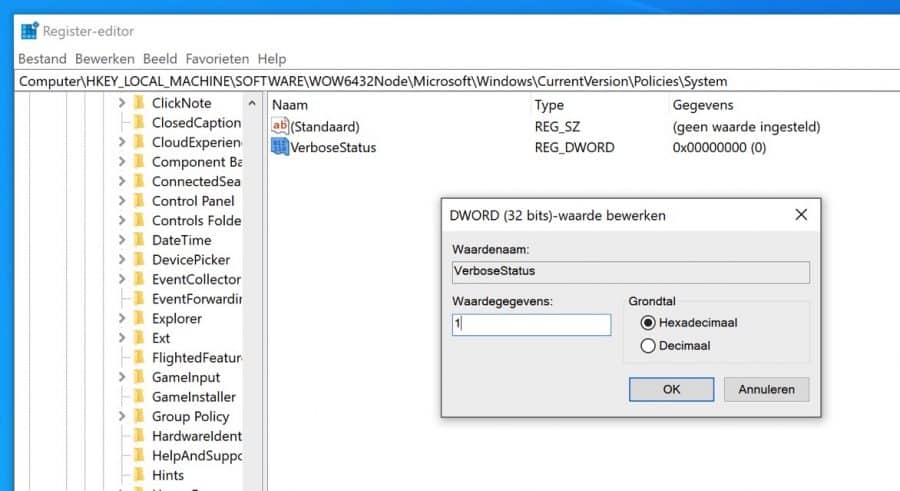Click the Controls Folde folder icon
The height and width of the screenshot is (491, 900).
point(139,220)
